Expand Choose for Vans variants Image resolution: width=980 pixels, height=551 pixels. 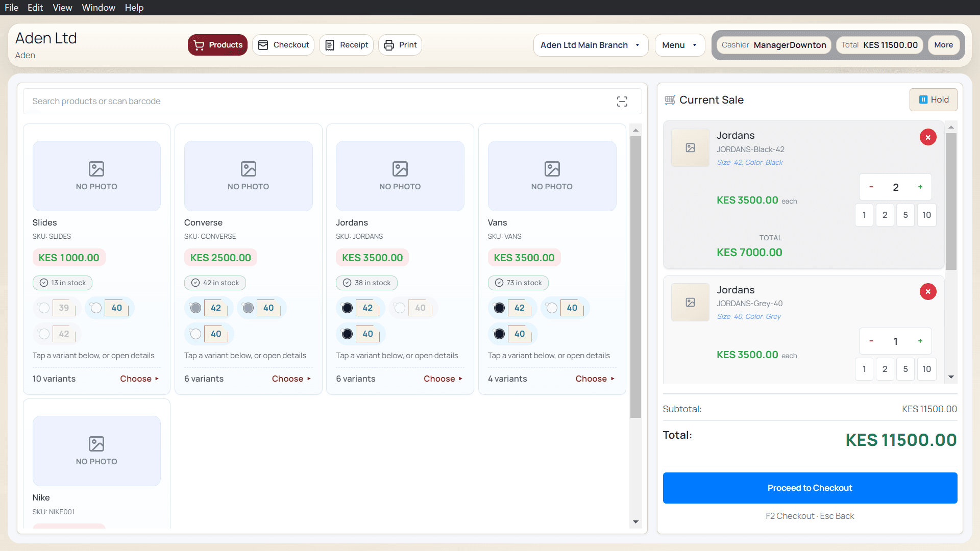pyautogui.click(x=595, y=379)
